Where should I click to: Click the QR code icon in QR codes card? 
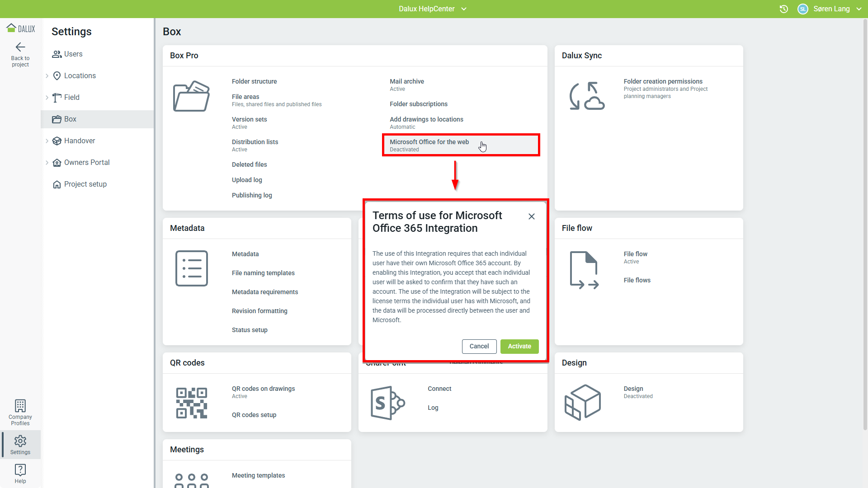(192, 403)
